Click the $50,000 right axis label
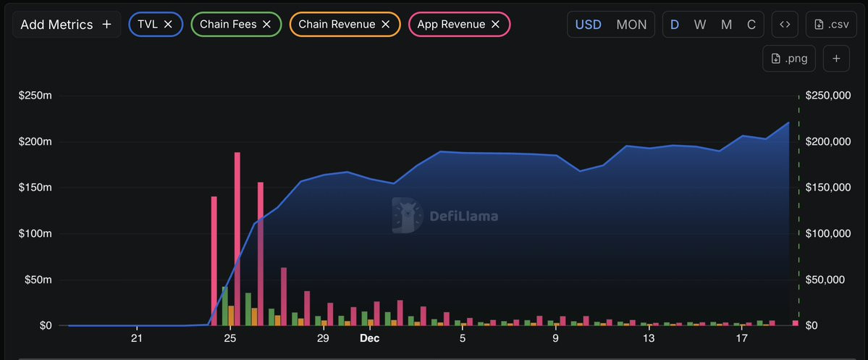This screenshot has width=868, height=360. click(825, 280)
